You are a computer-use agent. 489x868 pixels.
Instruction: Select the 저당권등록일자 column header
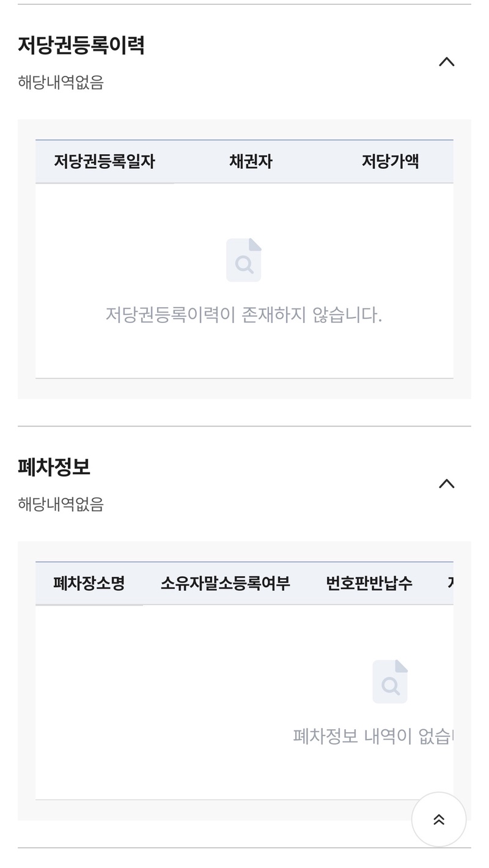[105, 161]
